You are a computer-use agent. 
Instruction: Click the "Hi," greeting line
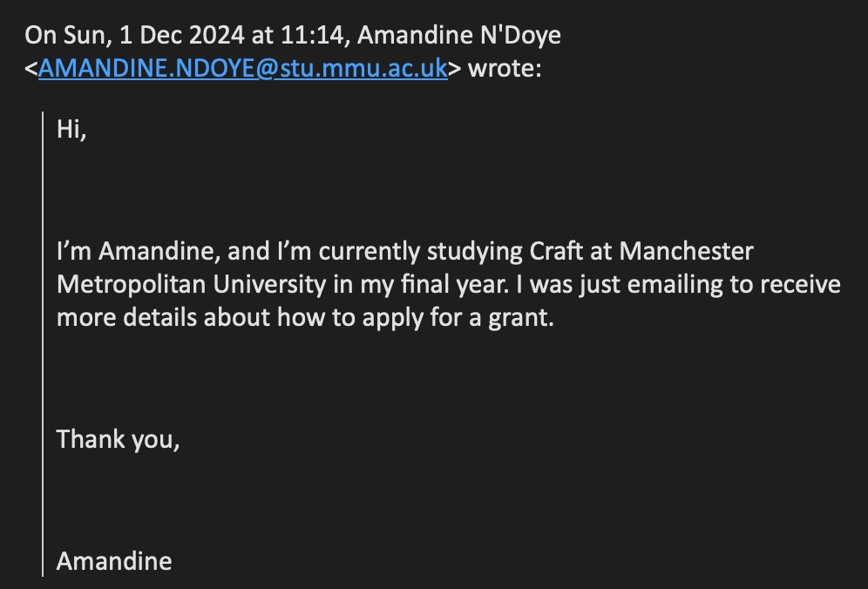(x=72, y=130)
